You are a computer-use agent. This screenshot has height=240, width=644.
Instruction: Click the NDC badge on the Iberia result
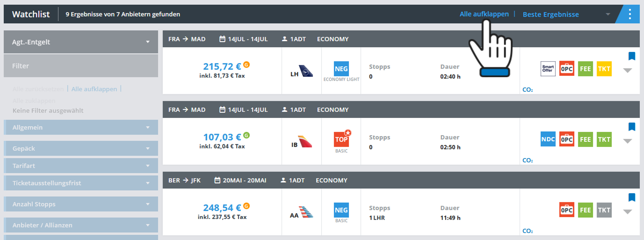click(x=548, y=139)
